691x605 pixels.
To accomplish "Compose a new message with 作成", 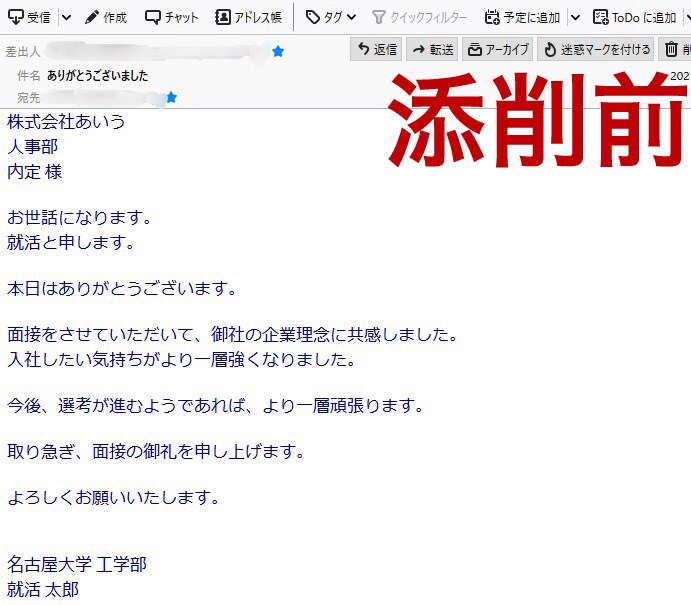I will pyautogui.click(x=106, y=18).
